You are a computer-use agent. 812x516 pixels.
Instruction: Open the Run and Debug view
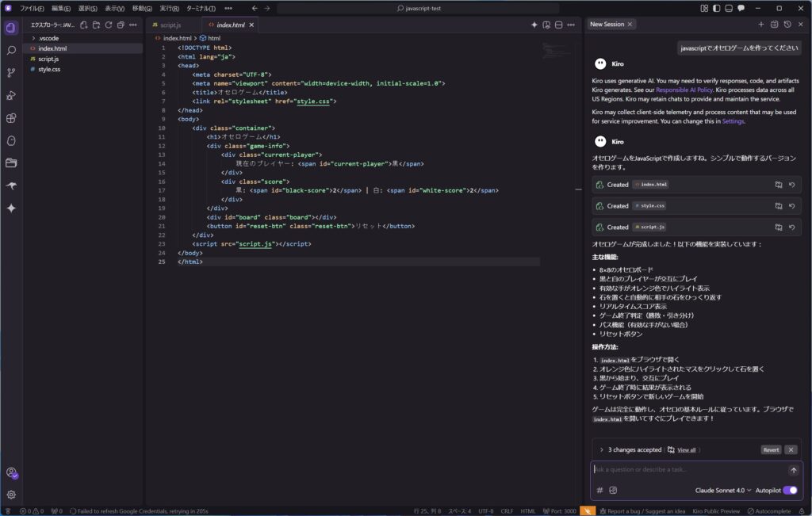(x=11, y=96)
